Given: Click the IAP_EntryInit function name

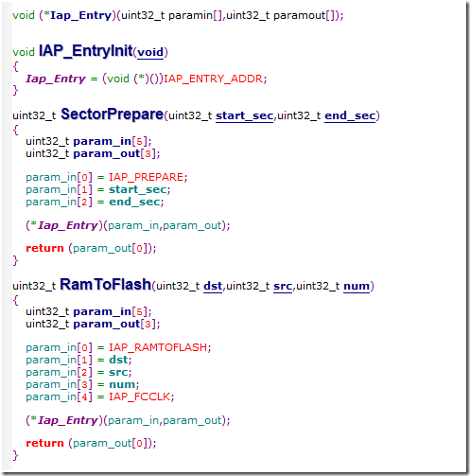Looking at the screenshot, I should coord(85,51).
